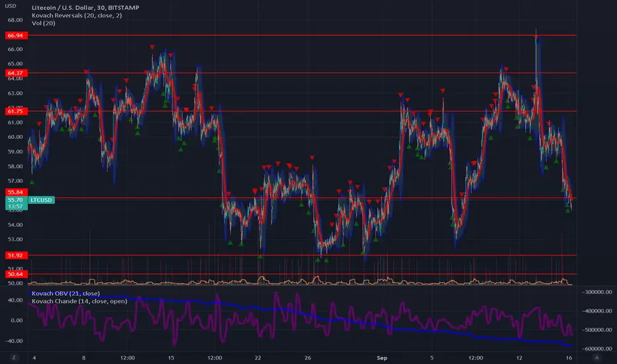The image size is (617, 364).
Task: Select the Kovach OBV (21, close) legend
Action: (66, 293)
